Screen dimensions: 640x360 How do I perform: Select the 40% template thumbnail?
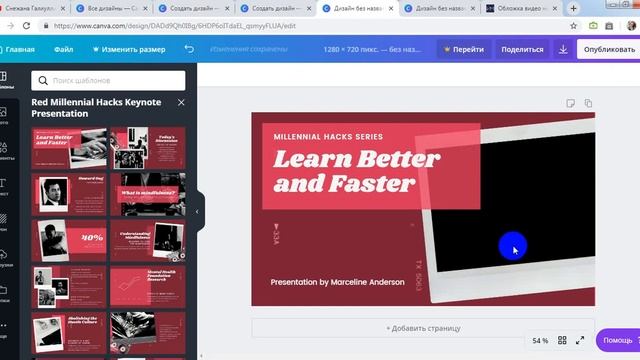coord(69,240)
